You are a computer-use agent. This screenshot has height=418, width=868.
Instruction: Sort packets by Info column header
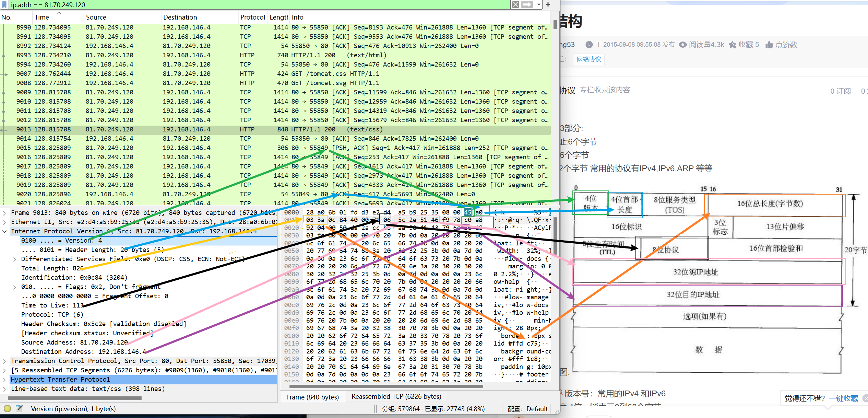pos(420,17)
